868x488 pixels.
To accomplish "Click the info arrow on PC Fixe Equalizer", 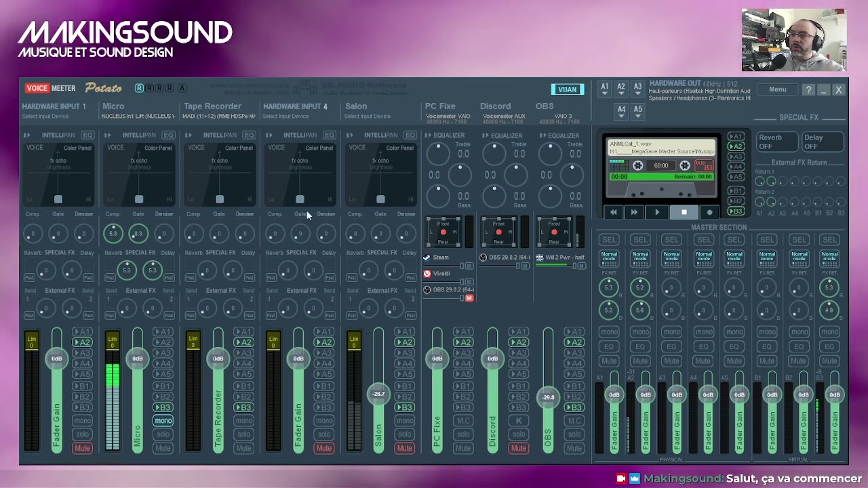I will pos(428,135).
